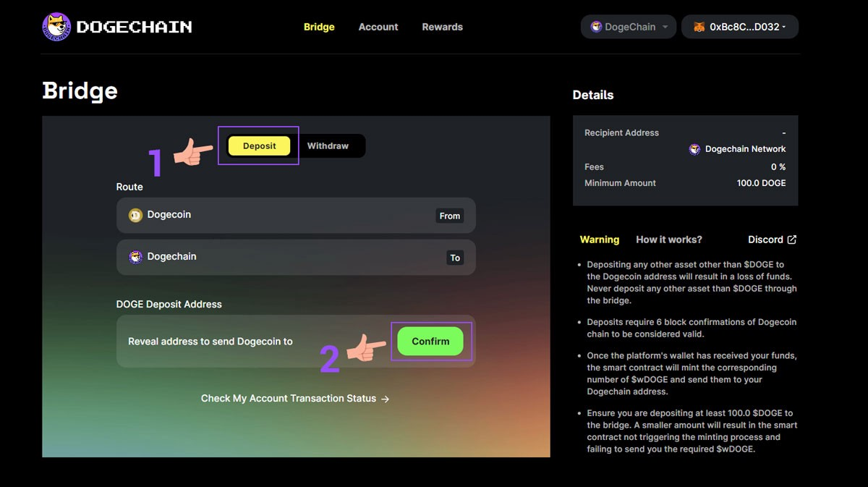This screenshot has height=487, width=868.
Task: Click 'Reveal address to send Dogecoin to' text
Action: point(210,342)
